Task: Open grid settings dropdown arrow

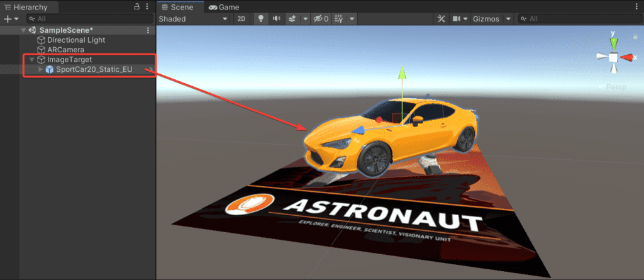Action: coord(352,18)
